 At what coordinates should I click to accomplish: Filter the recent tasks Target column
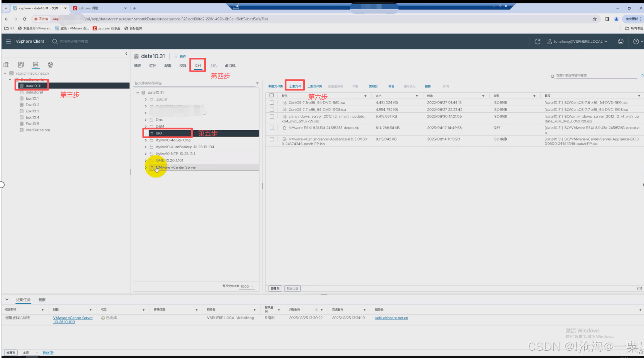point(91,310)
